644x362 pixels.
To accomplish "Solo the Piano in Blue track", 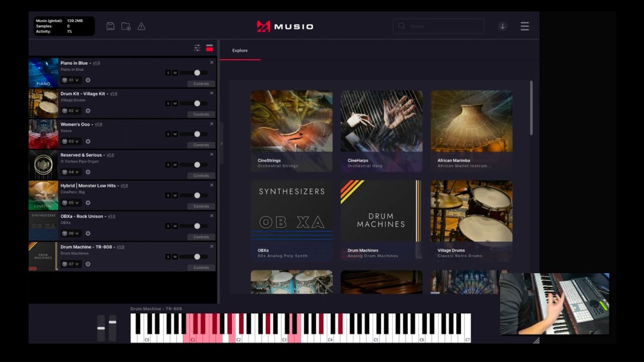I will (168, 73).
